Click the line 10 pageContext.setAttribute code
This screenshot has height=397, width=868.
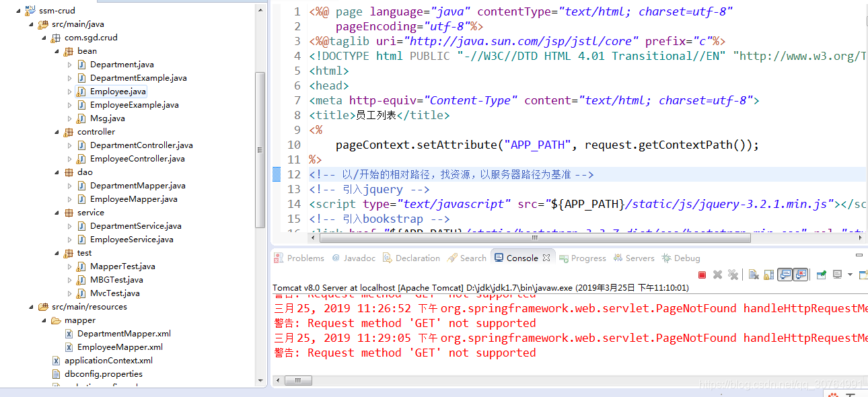point(547,145)
